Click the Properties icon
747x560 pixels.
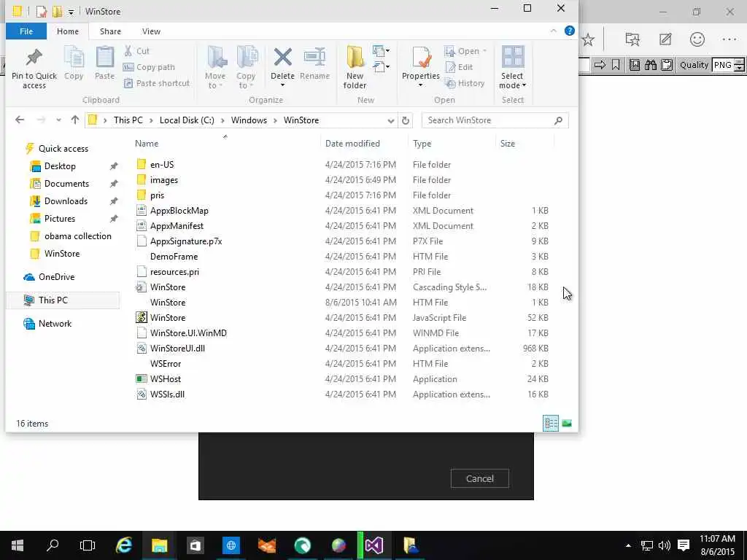pyautogui.click(x=421, y=58)
